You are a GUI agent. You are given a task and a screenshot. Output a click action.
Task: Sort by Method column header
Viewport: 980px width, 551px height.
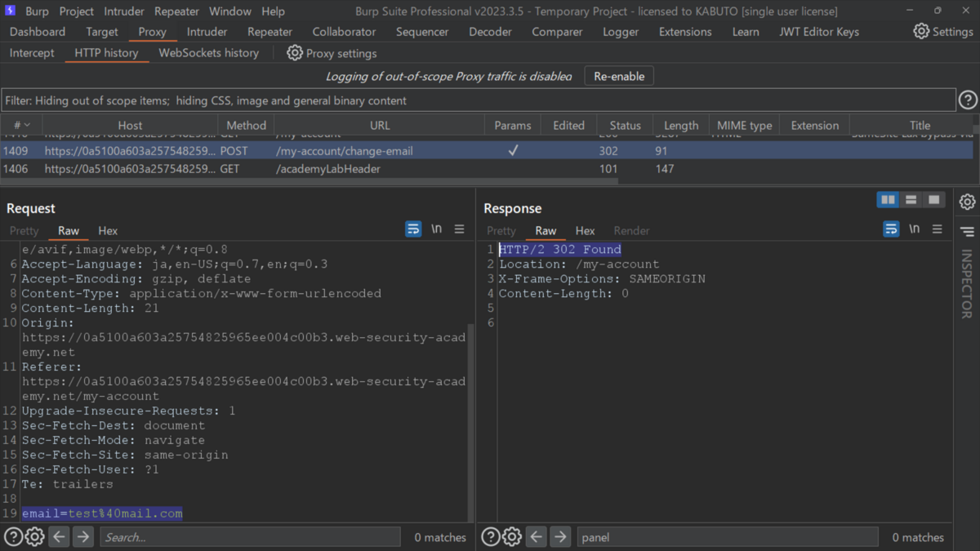point(246,125)
